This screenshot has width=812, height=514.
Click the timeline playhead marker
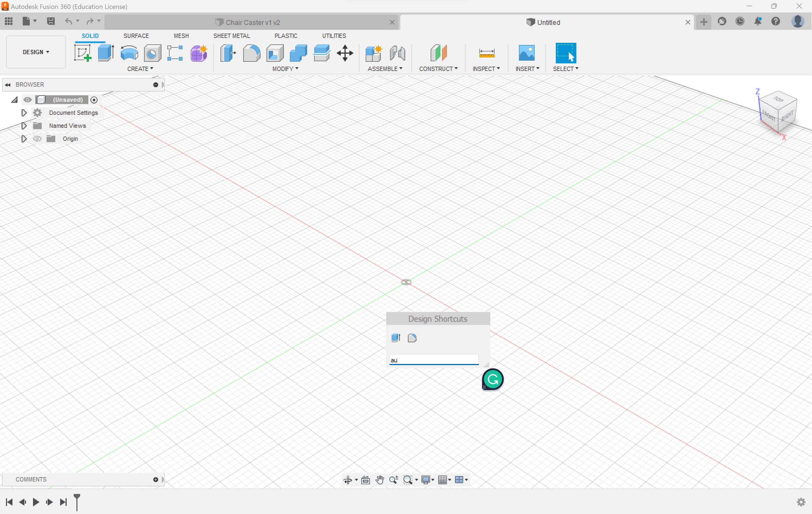77,502
